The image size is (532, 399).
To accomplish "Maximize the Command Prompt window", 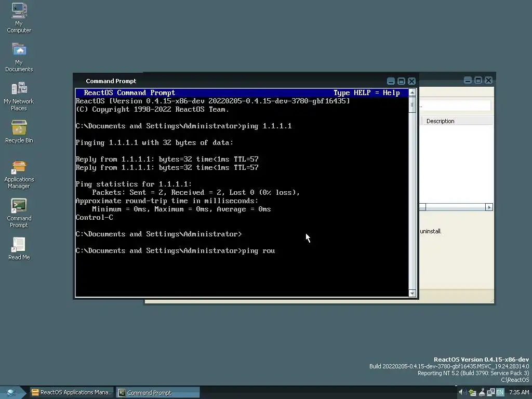I will [402, 81].
